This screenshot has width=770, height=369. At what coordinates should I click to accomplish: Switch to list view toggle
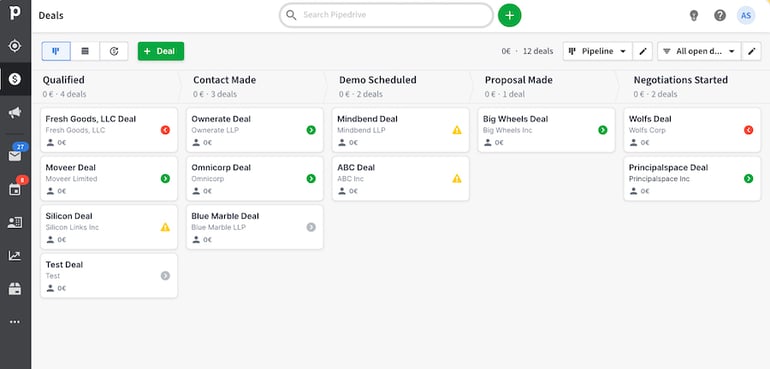pyautogui.click(x=85, y=51)
